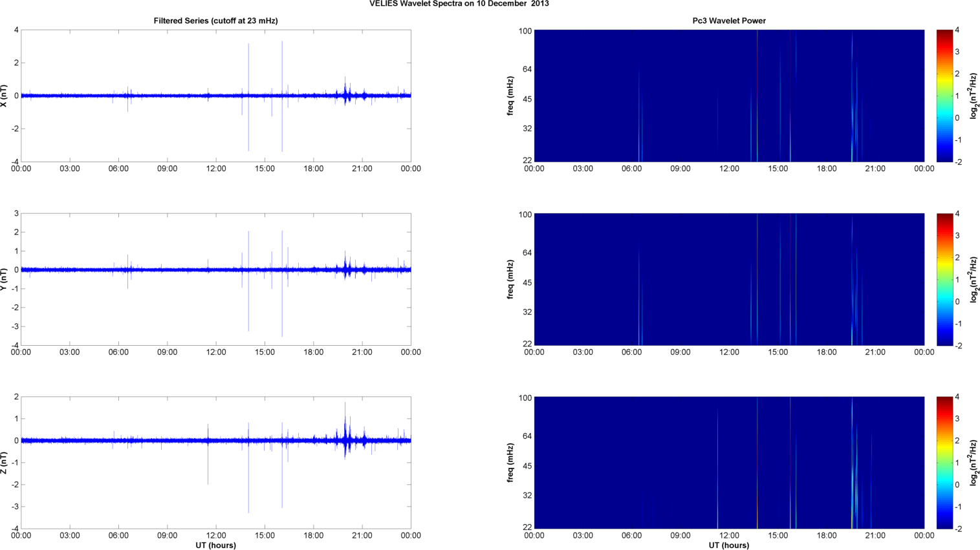The image size is (980, 550).
Task: Click the main title "VELIES Wavelet Spectra on 10 December 2013"
Action: pyautogui.click(x=459, y=4)
